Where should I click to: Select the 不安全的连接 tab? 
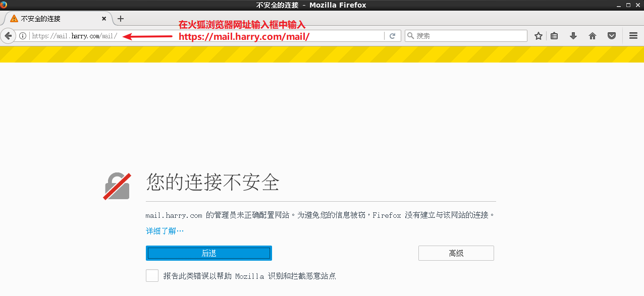click(x=59, y=19)
